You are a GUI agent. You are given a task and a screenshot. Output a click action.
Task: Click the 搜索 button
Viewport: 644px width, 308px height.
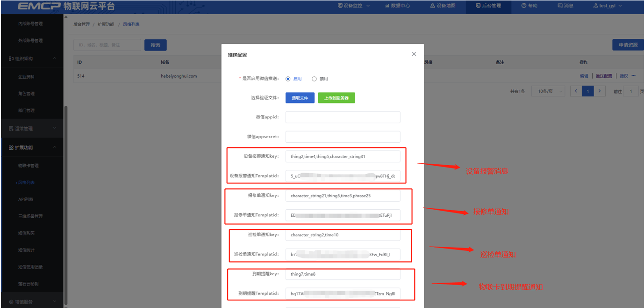[x=156, y=45]
